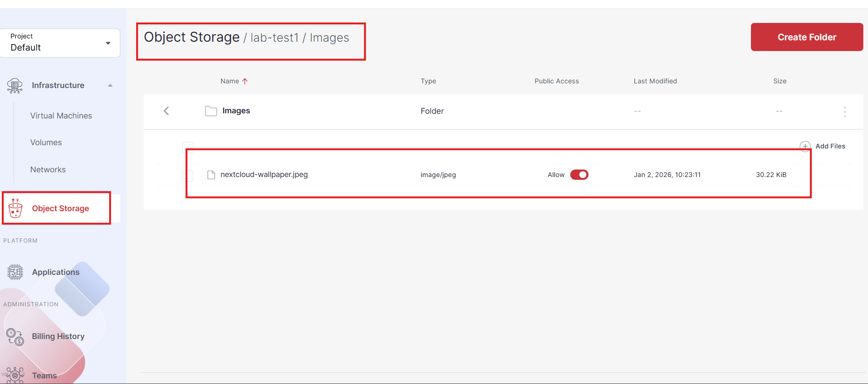This screenshot has width=868, height=384.
Task: Click the image/jpeg type cell
Action: (x=438, y=175)
